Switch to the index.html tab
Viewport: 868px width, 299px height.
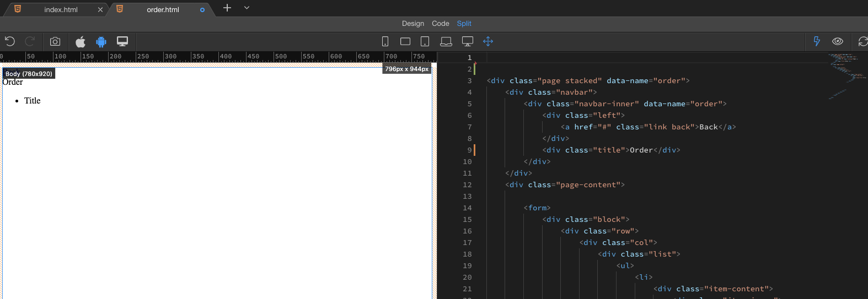tap(61, 9)
